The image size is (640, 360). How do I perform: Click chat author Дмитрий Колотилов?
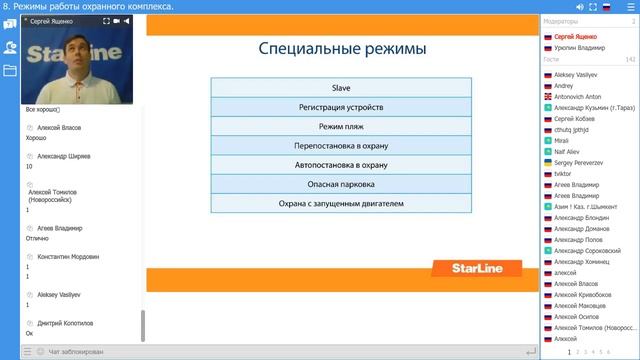coord(65,323)
